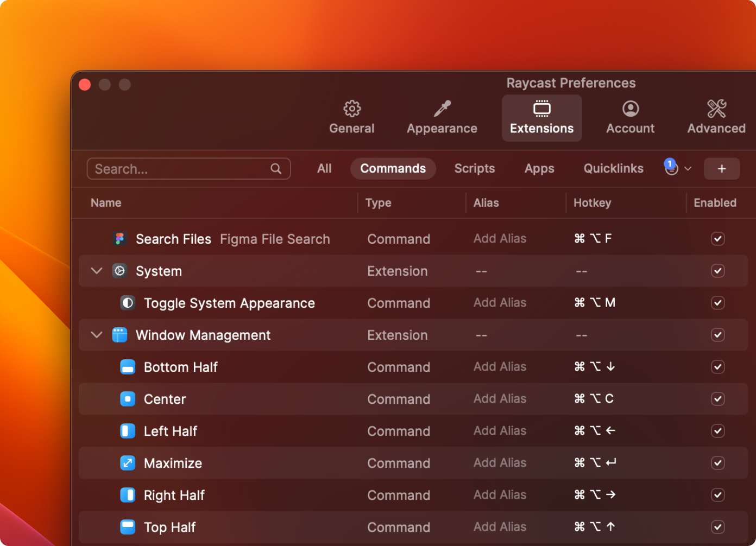Viewport: 756px width, 546px height.
Task: Click Add Alias for Center command
Action: tap(500, 399)
